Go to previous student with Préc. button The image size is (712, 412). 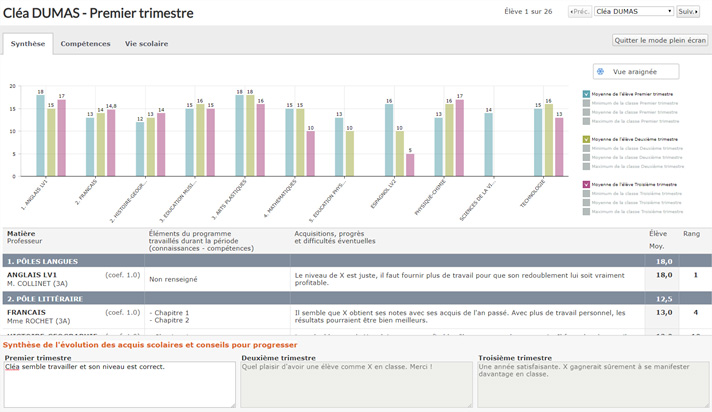tap(580, 11)
